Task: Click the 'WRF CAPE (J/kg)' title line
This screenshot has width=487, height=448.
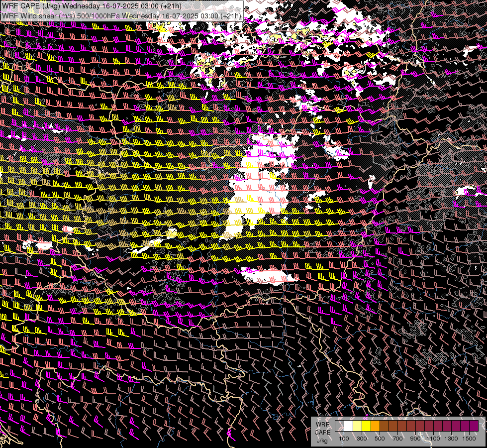Action: pyautogui.click(x=92, y=5)
